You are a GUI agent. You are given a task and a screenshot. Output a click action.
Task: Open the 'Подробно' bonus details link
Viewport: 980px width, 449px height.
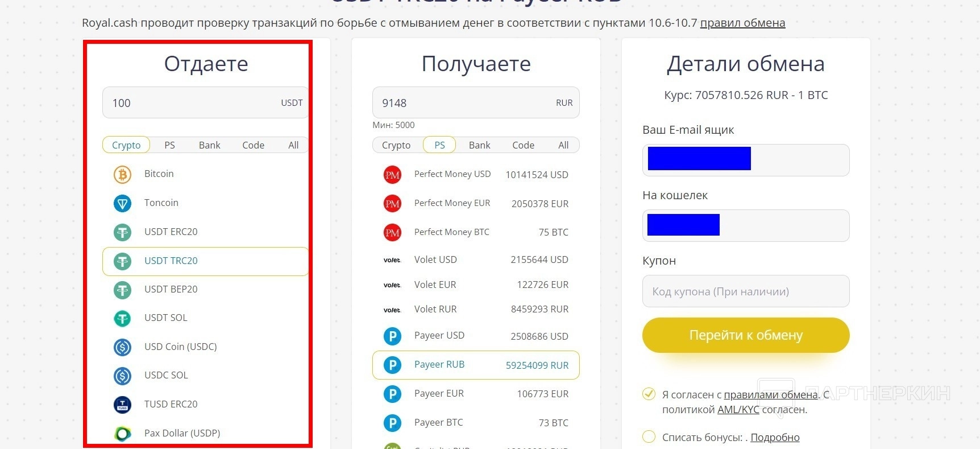click(x=775, y=437)
